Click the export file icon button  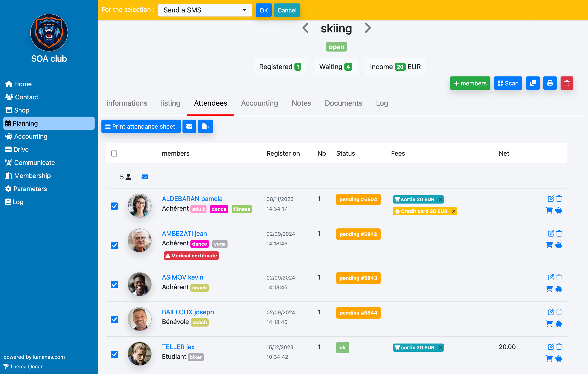(205, 126)
